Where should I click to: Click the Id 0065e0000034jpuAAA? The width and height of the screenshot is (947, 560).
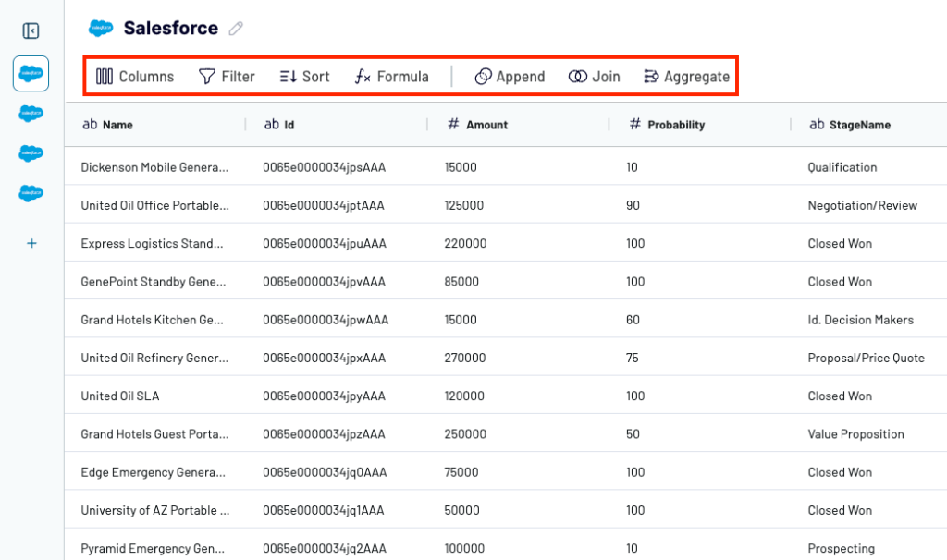[x=325, y=243]
